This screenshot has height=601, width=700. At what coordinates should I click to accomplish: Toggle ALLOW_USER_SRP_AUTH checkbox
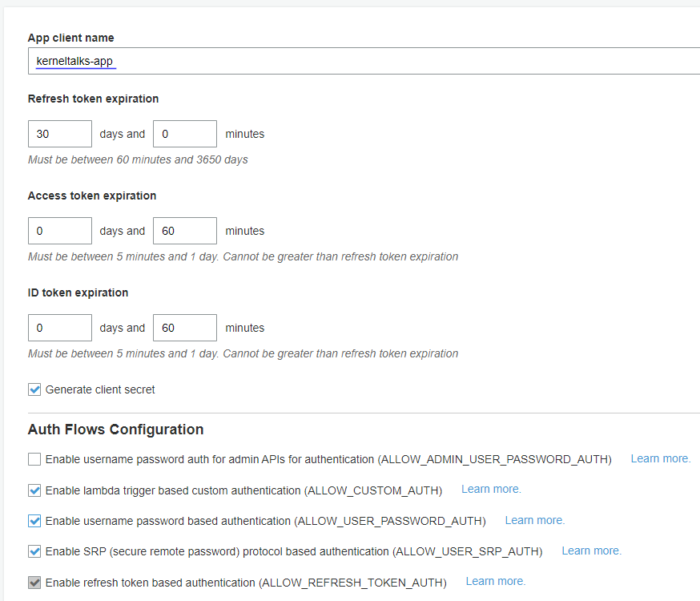(34, 551)
